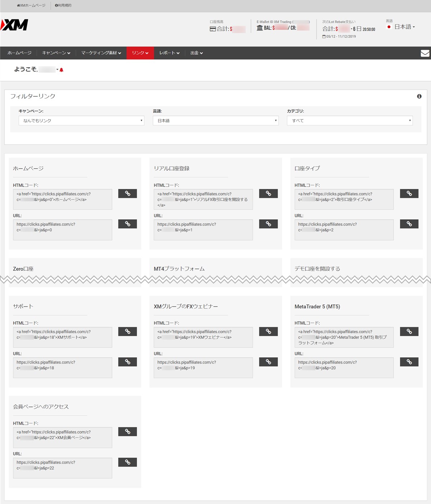The height and width of the screenshot is (504, 431).
Task: Copy the MetaTrader 5 (MT5) HTML code
Action: point(409,331)
